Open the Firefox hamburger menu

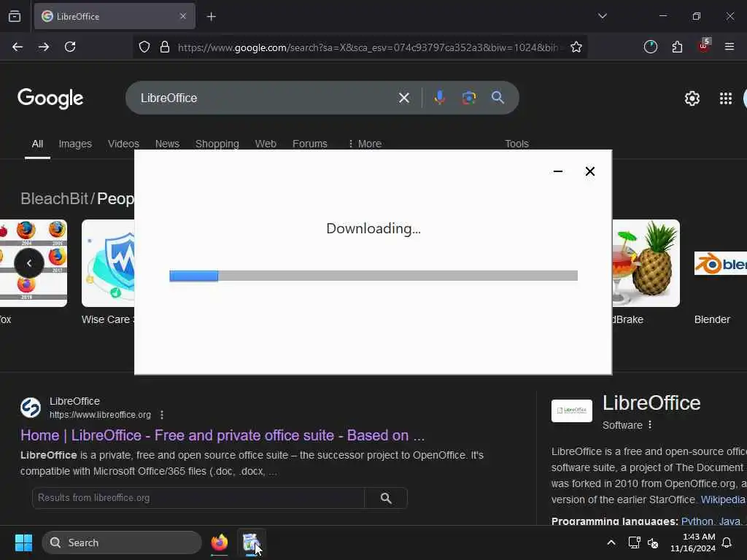729,47
